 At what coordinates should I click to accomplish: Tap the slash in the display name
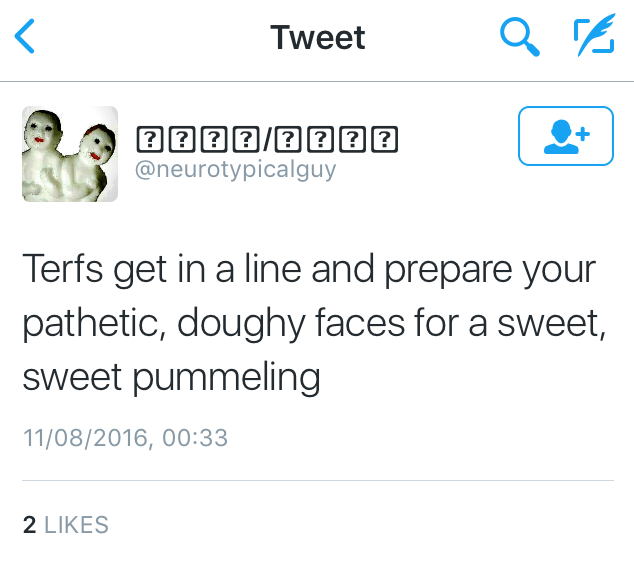[x=267, y=139]
